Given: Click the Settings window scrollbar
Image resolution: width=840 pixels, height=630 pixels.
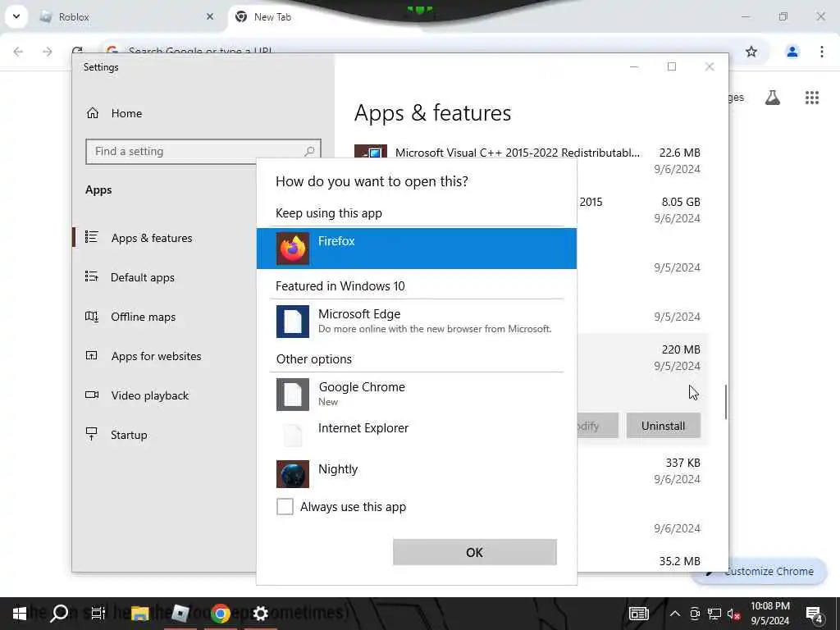Looking at the screenshot, I should coord(726,402).
